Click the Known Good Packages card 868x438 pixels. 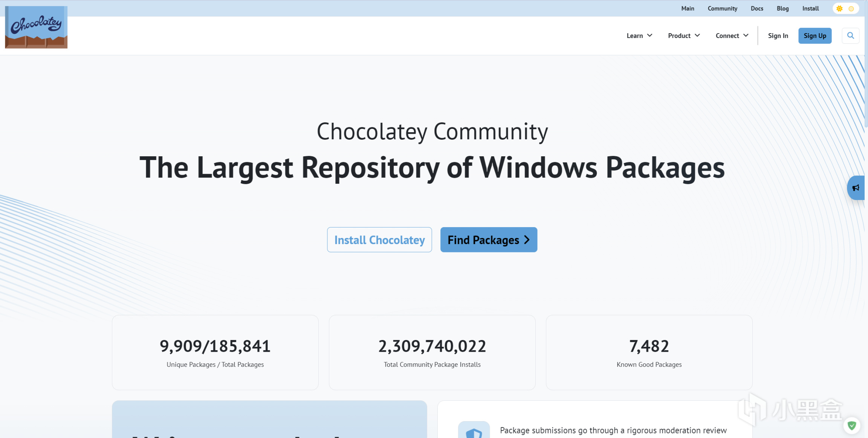tap(649, 353)
